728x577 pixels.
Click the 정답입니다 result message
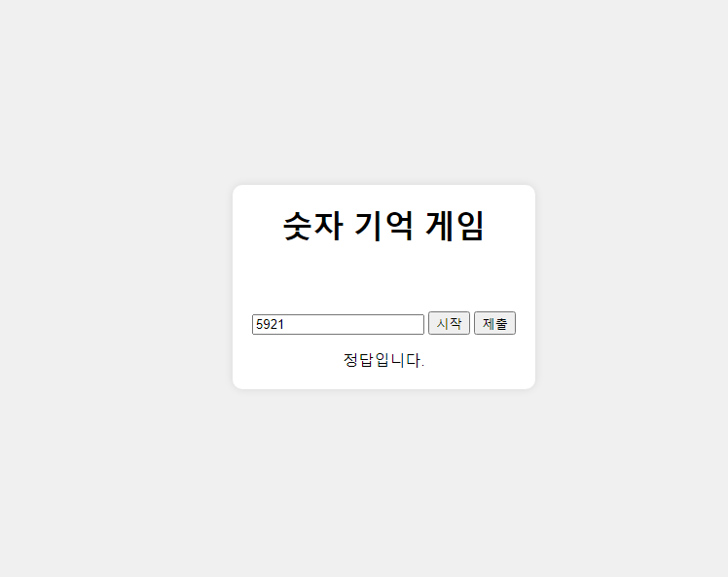(383, 360)
